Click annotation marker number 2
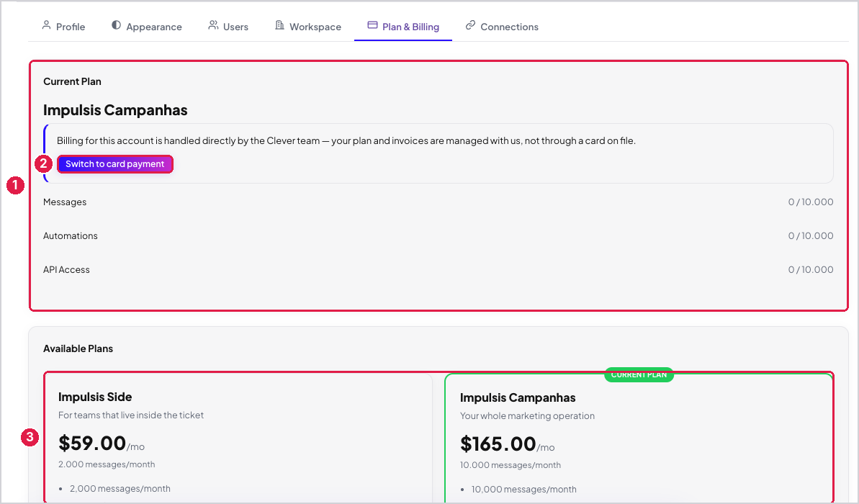The width and height of the screenshot is (859, 504). click(43, 164)
